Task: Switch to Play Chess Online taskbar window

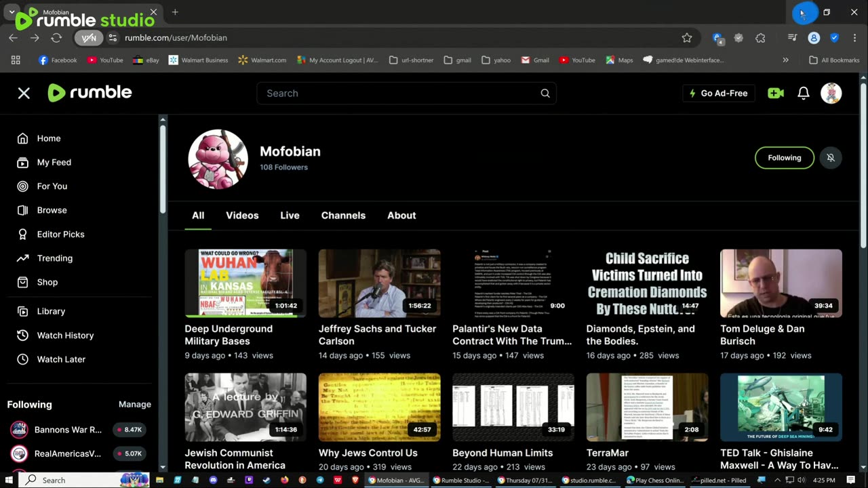Action: [x=654, y=480]
